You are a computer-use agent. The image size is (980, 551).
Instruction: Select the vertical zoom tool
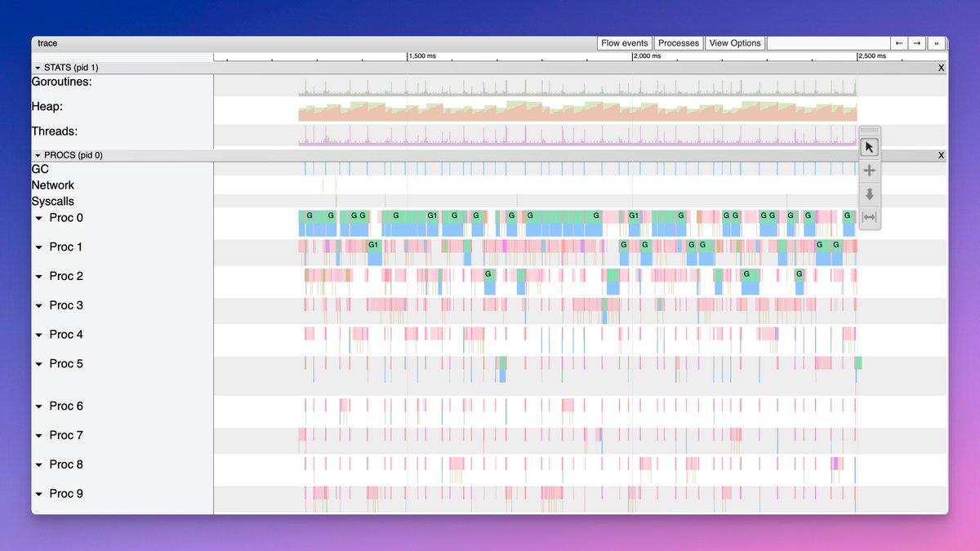[869, 193]
